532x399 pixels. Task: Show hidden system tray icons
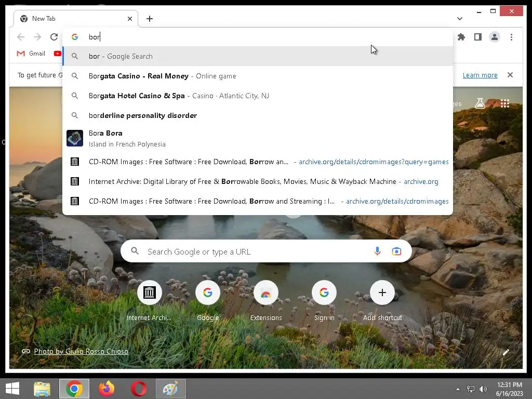pyautogui.click(x=458, y=389)
